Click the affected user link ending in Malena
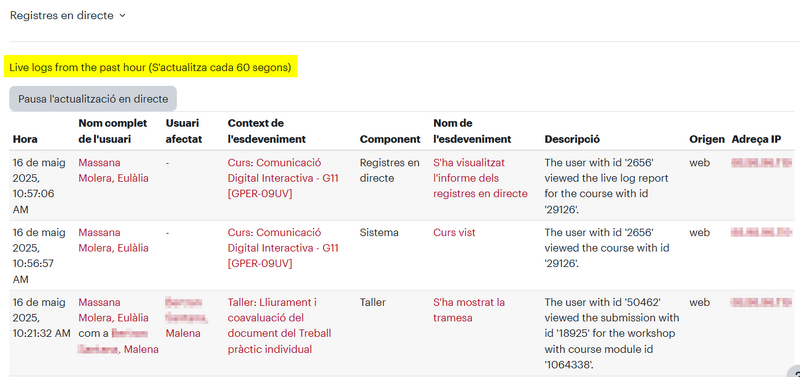 187,318
